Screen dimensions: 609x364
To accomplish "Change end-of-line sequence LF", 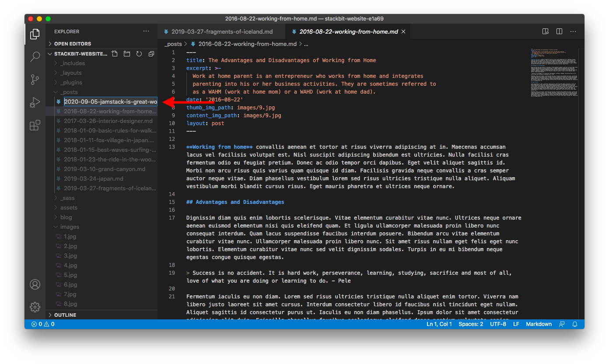I will [x=516, y=324].
